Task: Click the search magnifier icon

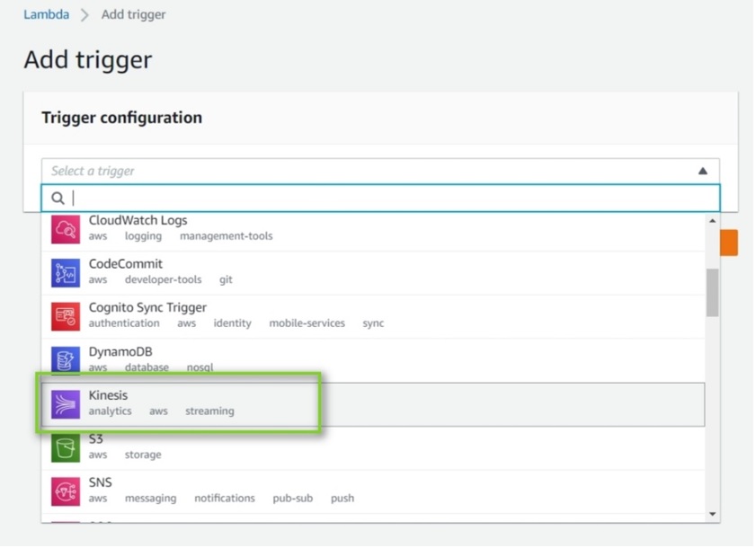Action: click(x=58, y=199)
